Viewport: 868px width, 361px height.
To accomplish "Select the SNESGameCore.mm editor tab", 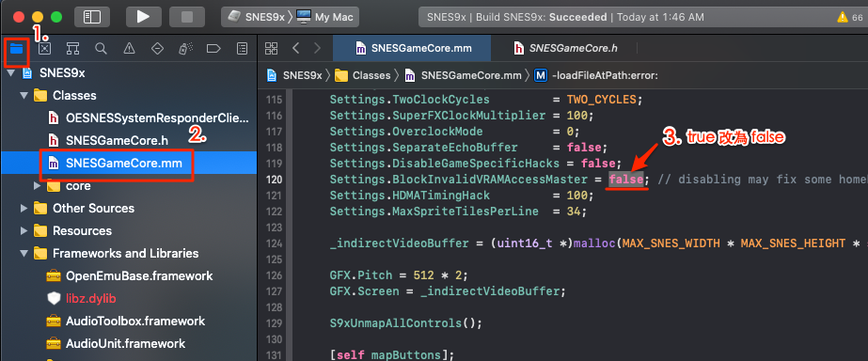I will click(x=412, y=48).
